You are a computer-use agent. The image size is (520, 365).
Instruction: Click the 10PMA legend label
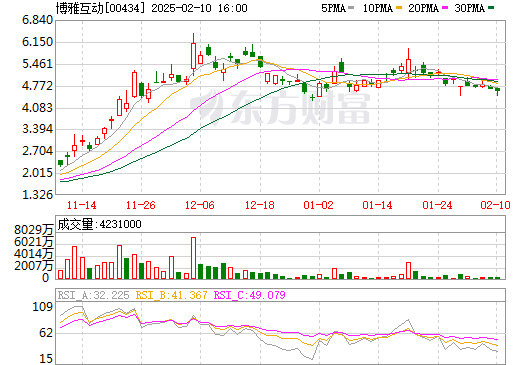[x=378, y=8]
